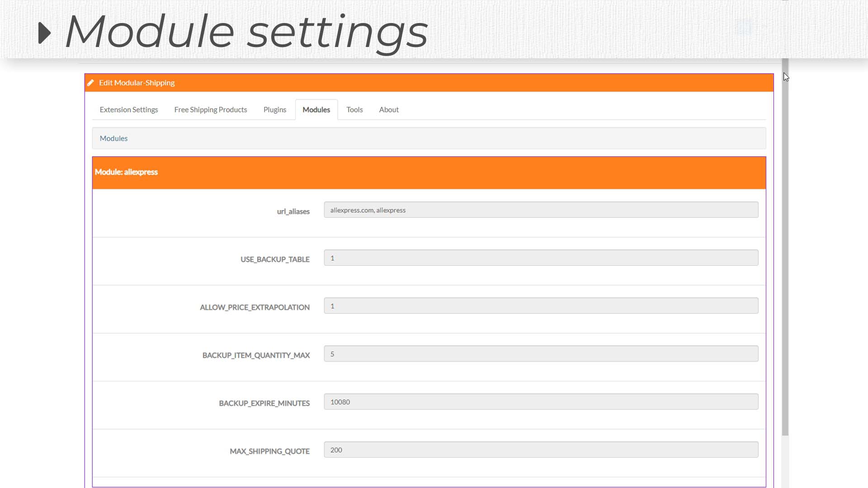Image resolution: width=868 pixels, height=488 pixels.
Task: Click inside the url_aliases input field
Action: pyautogui.click(x=541, y=210)
